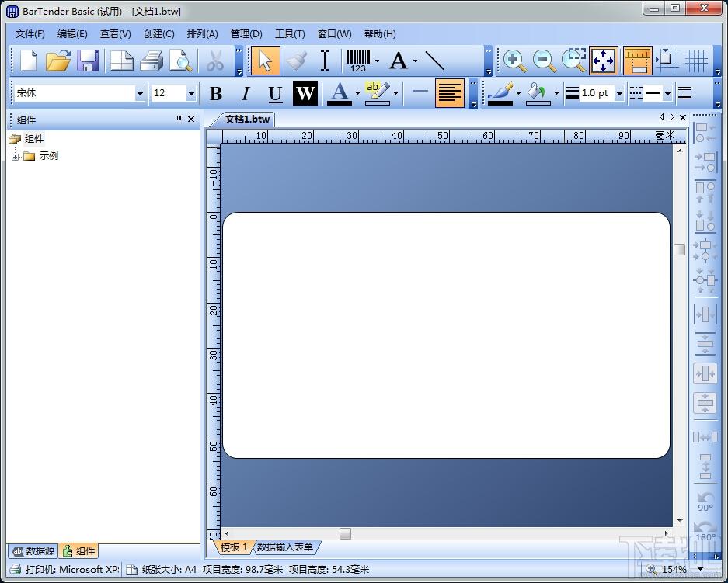The image size is (728, 583).
Task: Open the 文件(F) menu
Action: pos(30,34)
